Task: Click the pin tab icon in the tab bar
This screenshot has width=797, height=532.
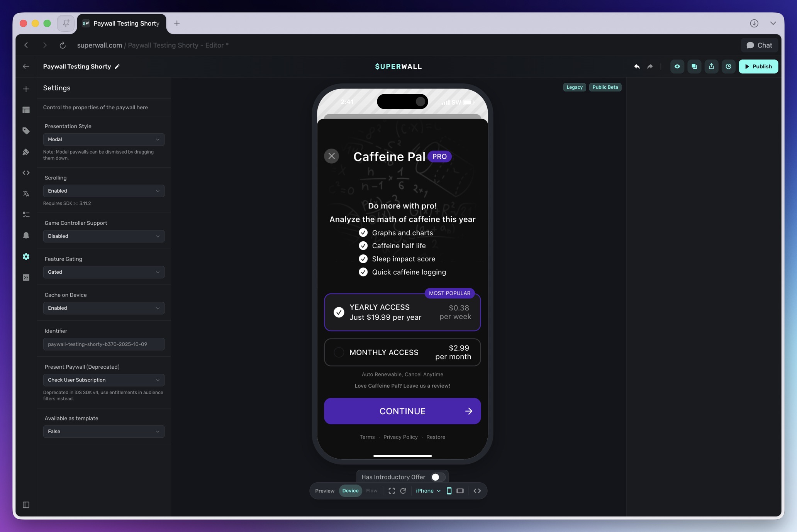Action: (66, 23)
